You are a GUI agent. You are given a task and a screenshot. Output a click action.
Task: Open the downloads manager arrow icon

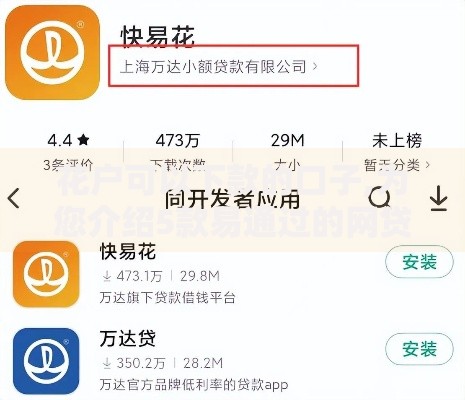(x=438, y=199)
